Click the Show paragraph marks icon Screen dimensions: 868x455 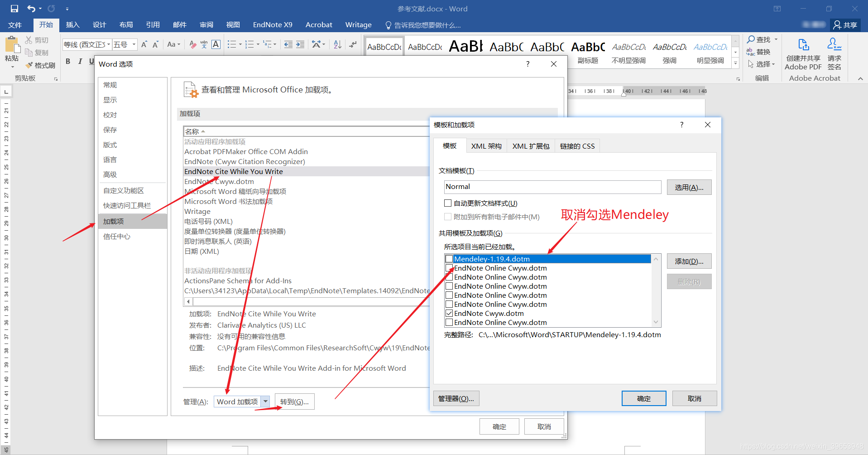pos(353,44)
